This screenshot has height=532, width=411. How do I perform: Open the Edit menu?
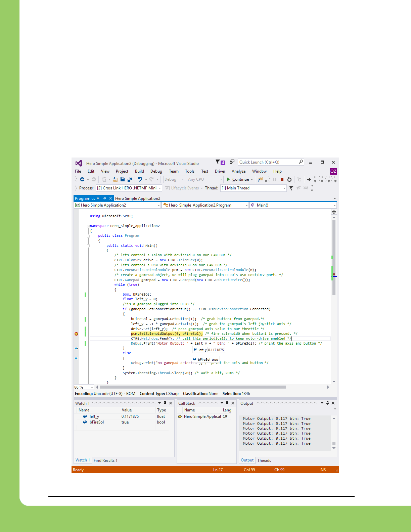pyautogui.click(x=91, y=171)
